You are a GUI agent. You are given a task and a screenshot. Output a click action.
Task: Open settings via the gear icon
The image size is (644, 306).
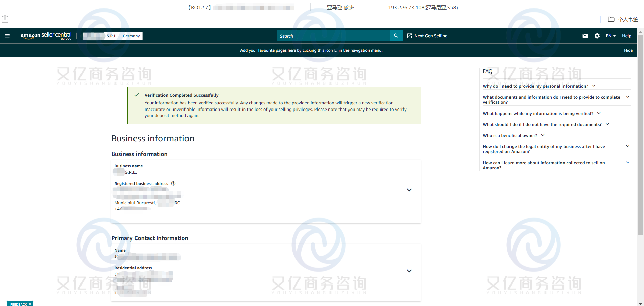pos(597,36)
